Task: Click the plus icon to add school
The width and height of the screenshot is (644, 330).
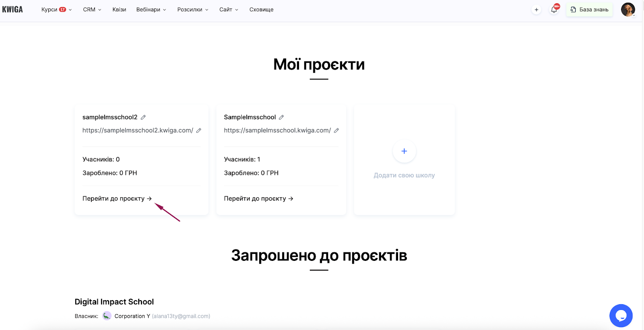Action: 404,151
